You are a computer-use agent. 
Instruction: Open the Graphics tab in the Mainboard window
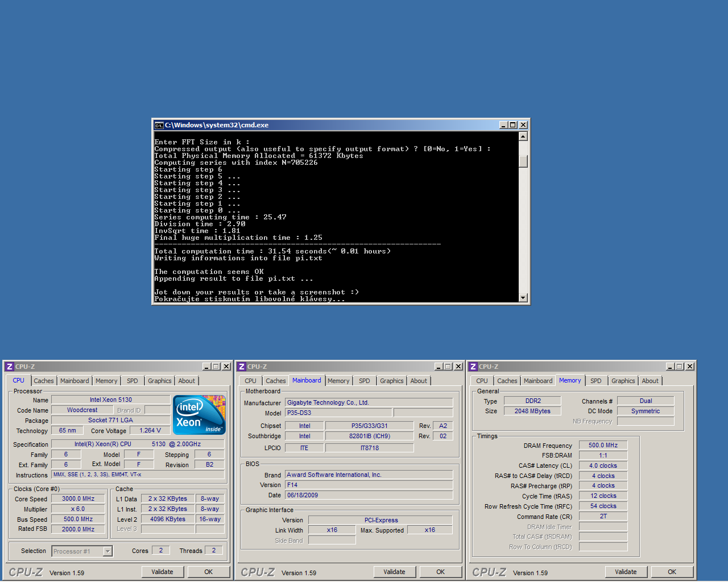392,381
